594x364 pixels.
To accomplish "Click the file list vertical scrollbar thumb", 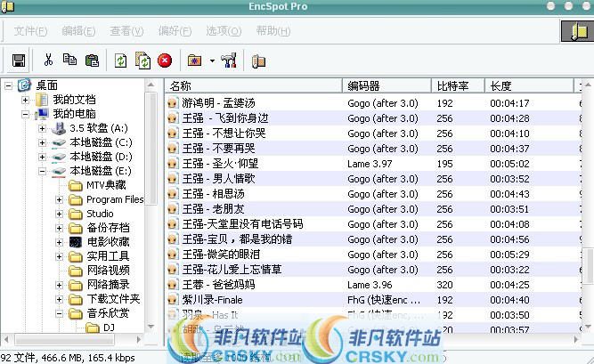I will pos(588,265).
